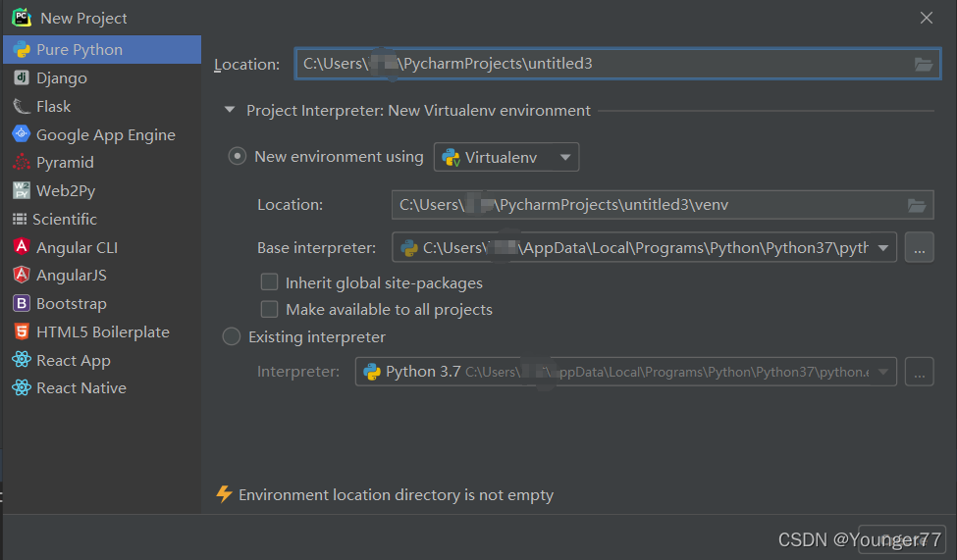Click the Angular CLI shield icon
Image resolution: width=957 pixels, height=560 pixels.
pyautogui.click(x=22, y=246)
